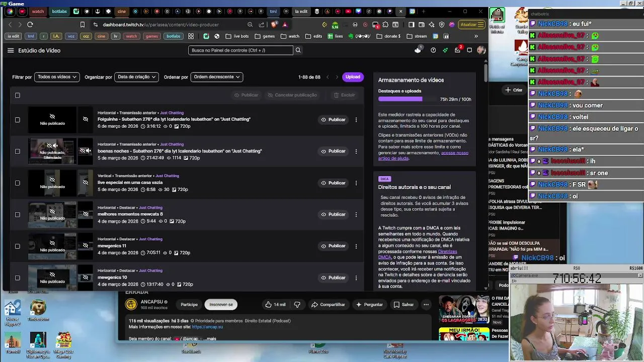Click the search magnifier button in Twitch dashboard
644x362 pixels.
[x=298, y=50]
